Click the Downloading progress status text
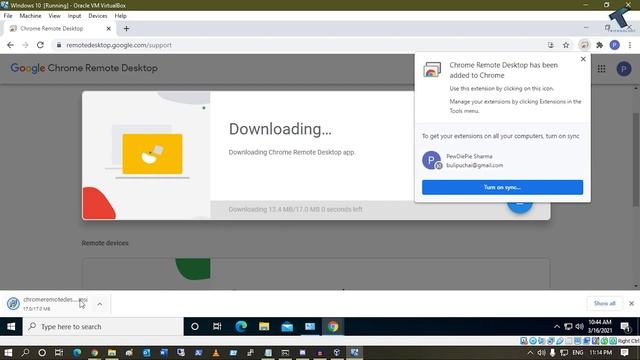Viewport: 640px width, 360px height. tap(295, 209)
